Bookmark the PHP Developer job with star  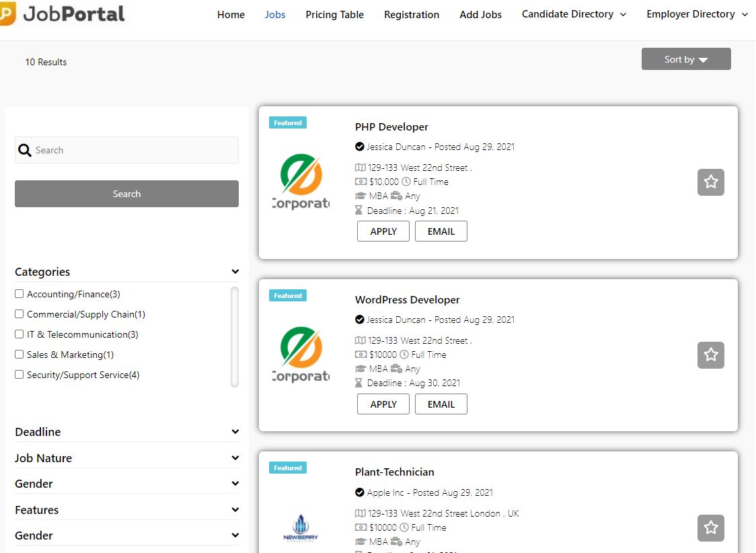(711, 182)
